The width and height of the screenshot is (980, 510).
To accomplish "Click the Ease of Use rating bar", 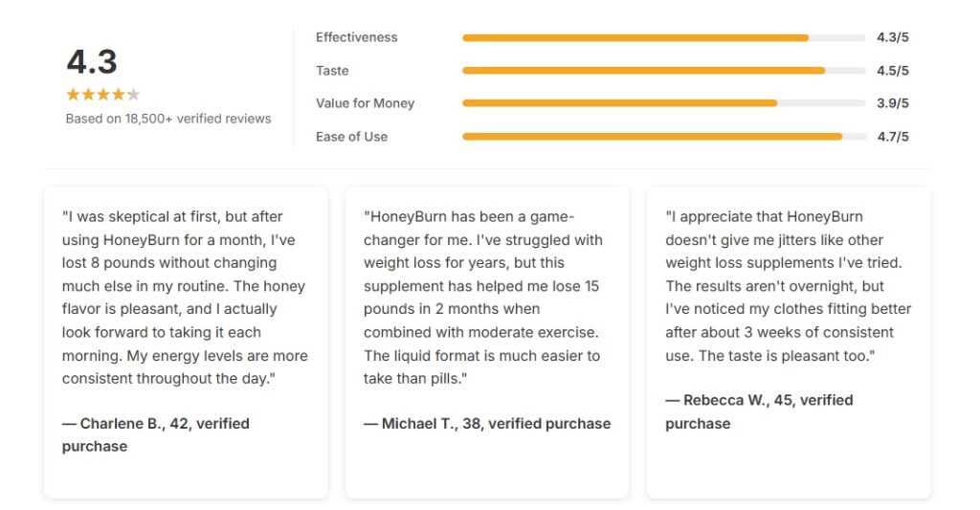I will point(664,136).
